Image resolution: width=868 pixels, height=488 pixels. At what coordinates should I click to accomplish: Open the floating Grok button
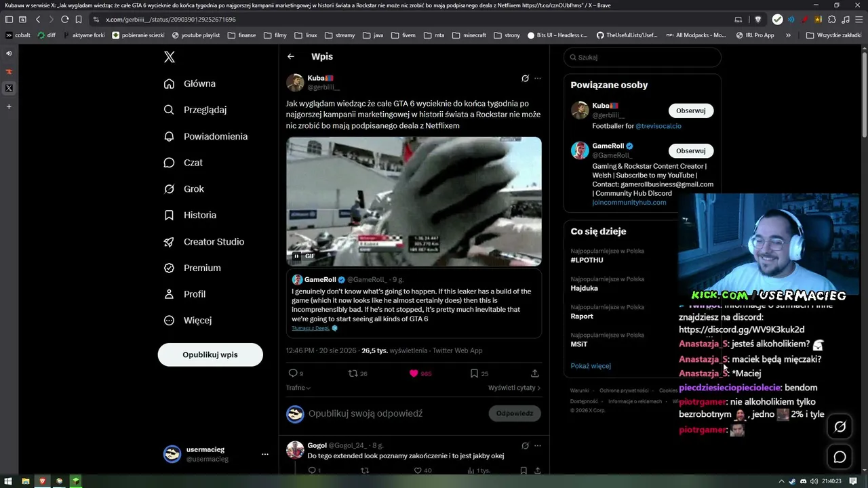point(840,426)
